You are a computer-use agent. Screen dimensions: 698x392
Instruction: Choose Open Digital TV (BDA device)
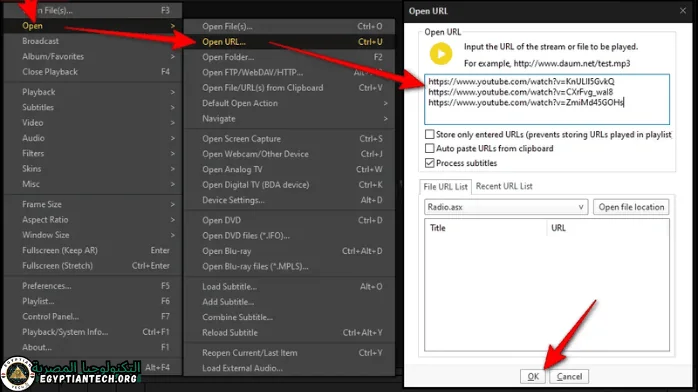(289, 185)
